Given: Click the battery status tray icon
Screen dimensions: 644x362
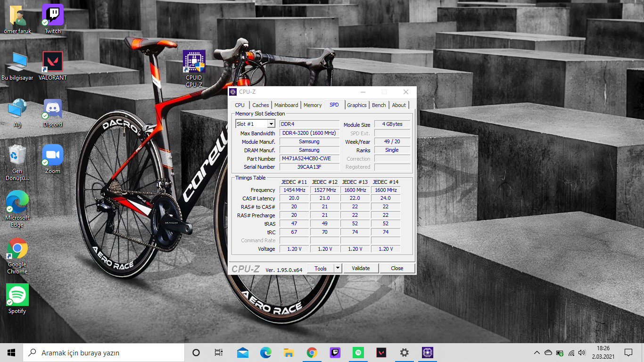Looking at the screenshot, I should 560,353.
